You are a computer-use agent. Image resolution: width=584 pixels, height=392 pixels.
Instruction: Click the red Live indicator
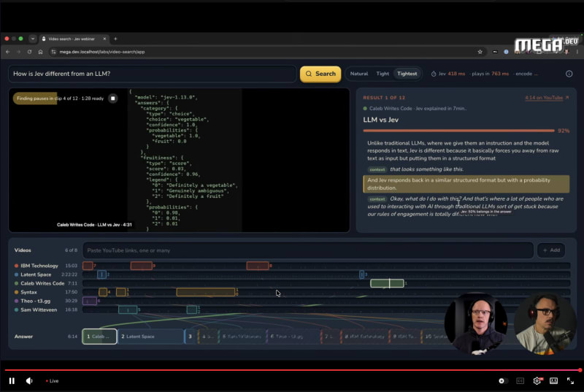[52, 381]
